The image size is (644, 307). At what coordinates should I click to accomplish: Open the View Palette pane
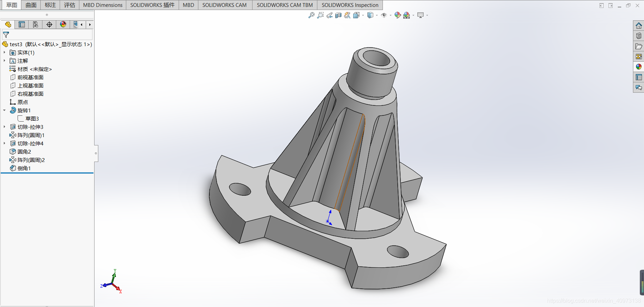tap(638, 57)
